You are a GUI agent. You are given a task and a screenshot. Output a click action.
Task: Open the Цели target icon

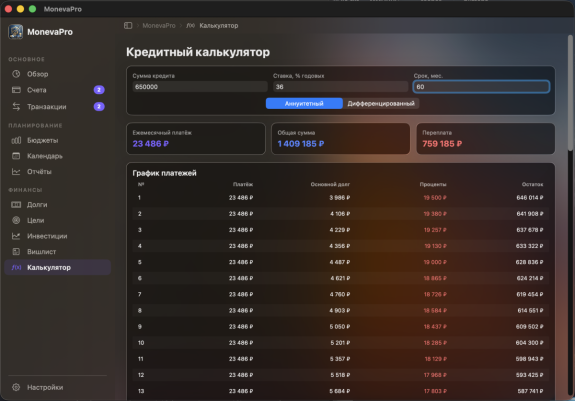coord(16,220)
